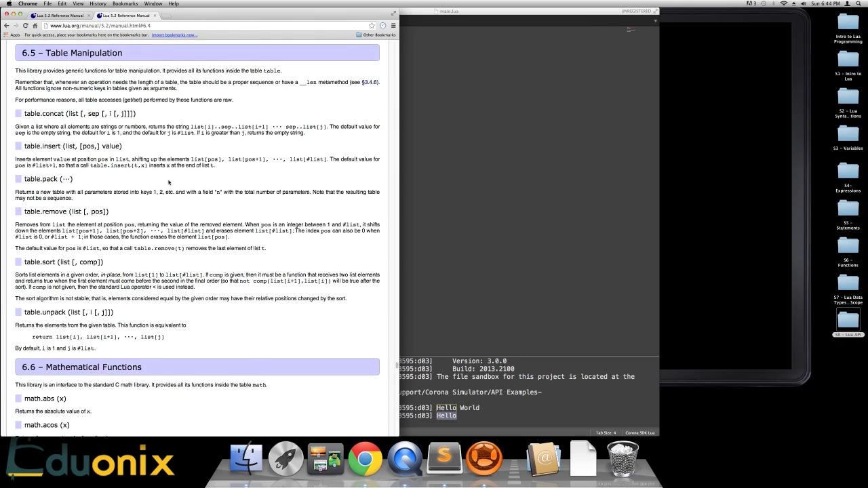
Task: Switch to Sublime Text in the Dock
Action: pos(445,459)
